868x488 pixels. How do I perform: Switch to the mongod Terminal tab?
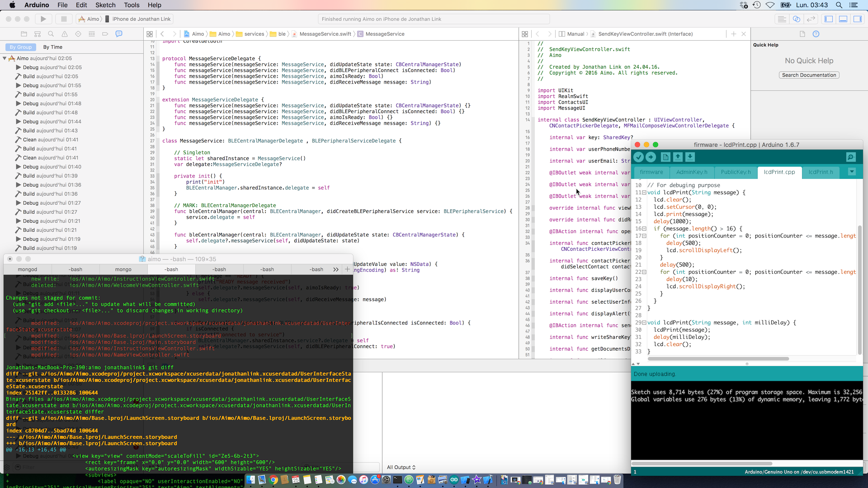[x=28, y=269]
